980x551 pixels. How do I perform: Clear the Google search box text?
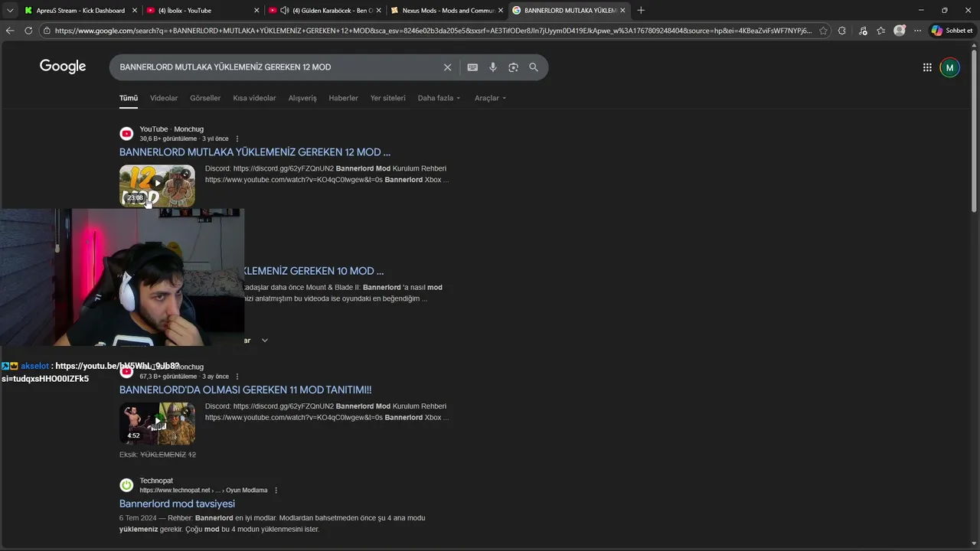(448, 67)
